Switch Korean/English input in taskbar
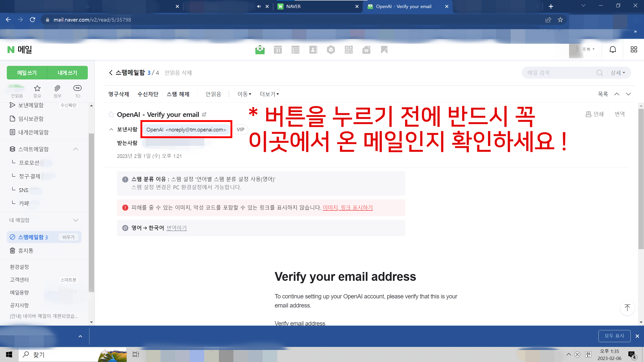The width and height of the screenshot is (644, 362). point(588,354)
